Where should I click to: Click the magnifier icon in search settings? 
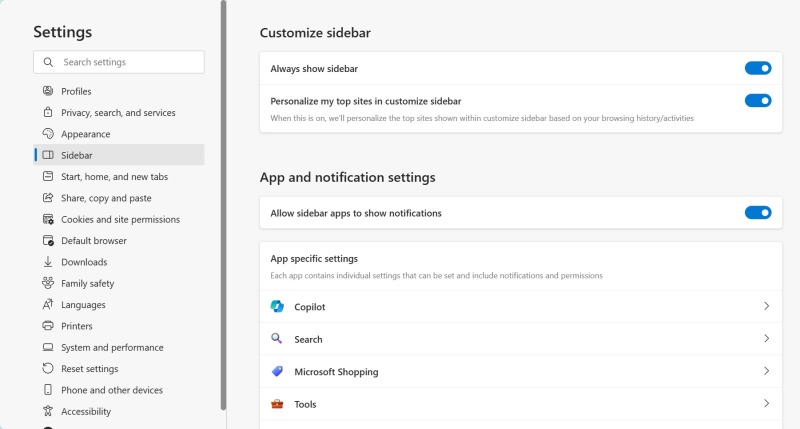[x=48, y=62]
